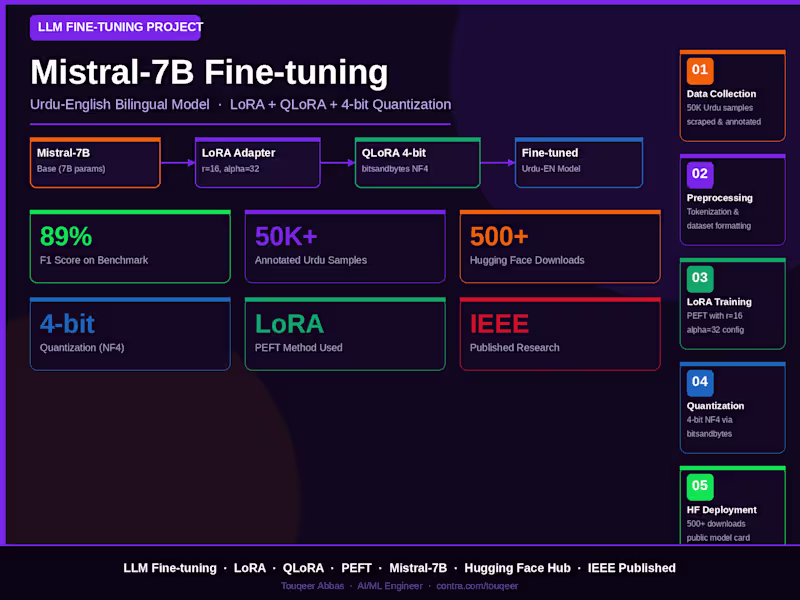Click the public model card text
This screenshot has height=600, width=800.
(718, 538)
